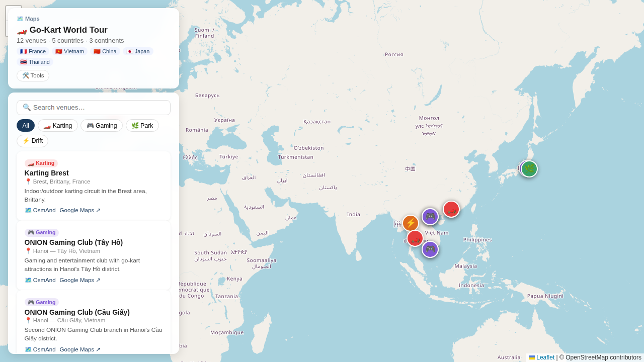This screenshot has width=644, height=362.
Task: Open the purple gaming marker in northern Vietnam
Action: click(x=430, y=217)
